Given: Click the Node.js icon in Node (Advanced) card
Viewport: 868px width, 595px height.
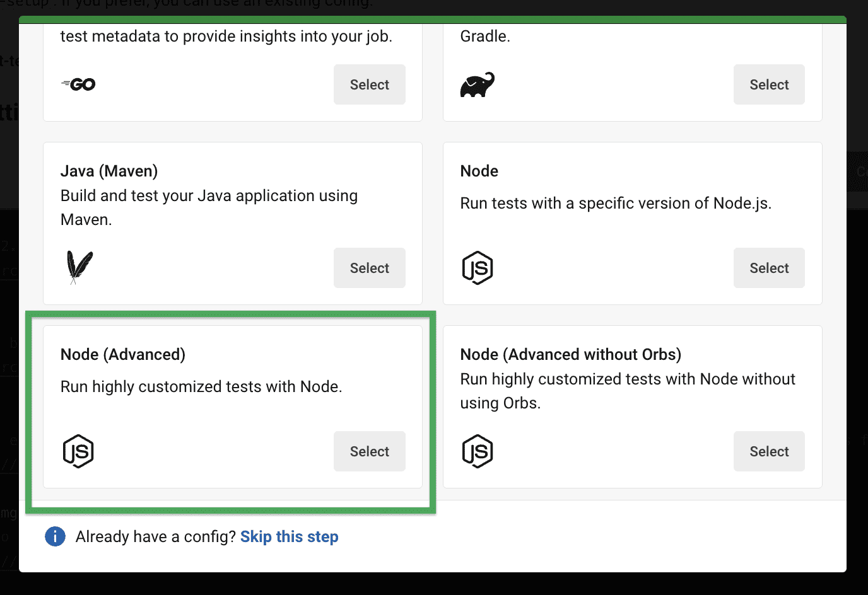Looking at the screenshot, I should tap(78, 451).
